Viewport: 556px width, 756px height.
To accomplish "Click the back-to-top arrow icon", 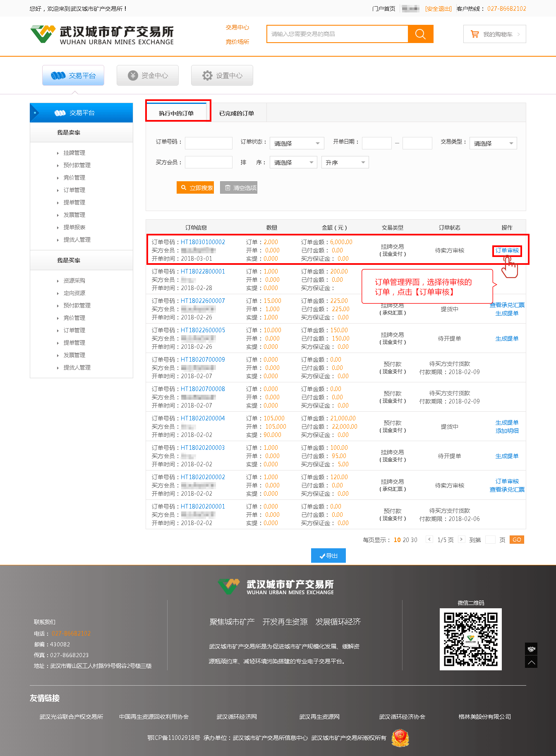I will (x=531, y=662).
